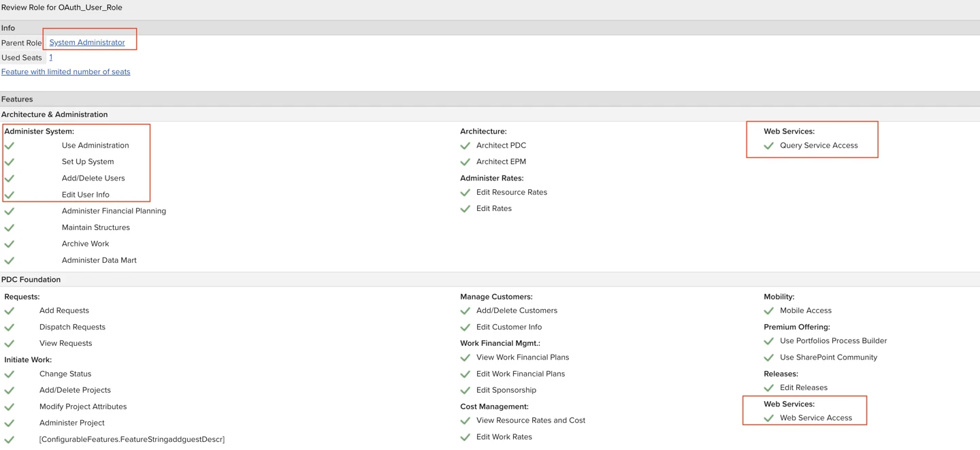
Task: Click the Architecture & Administration section header
Action: tap(54, 114)
